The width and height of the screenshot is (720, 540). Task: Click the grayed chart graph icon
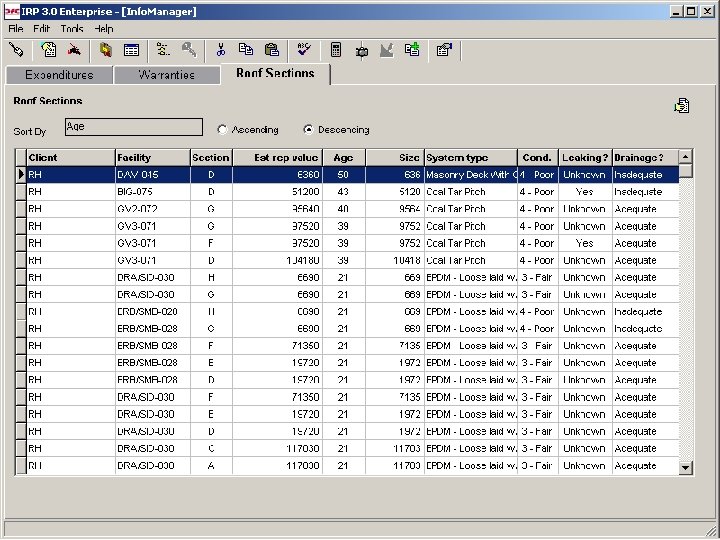387,50
